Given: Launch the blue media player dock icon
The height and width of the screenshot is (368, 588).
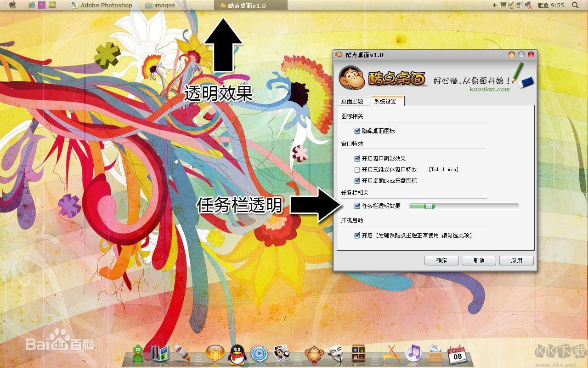Looking at the screenshot, I should [x=259, y=353].
